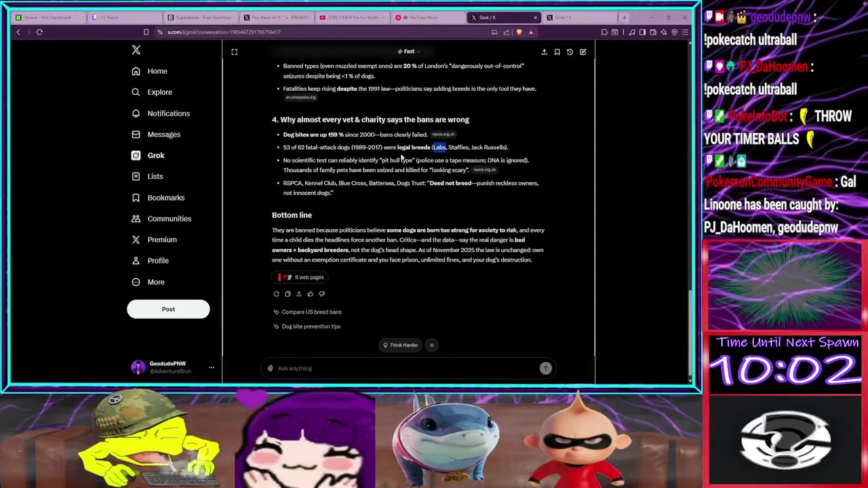The image size is (868, 488).
Task: Go back using the browser back arrow
Action: point(18,32)
